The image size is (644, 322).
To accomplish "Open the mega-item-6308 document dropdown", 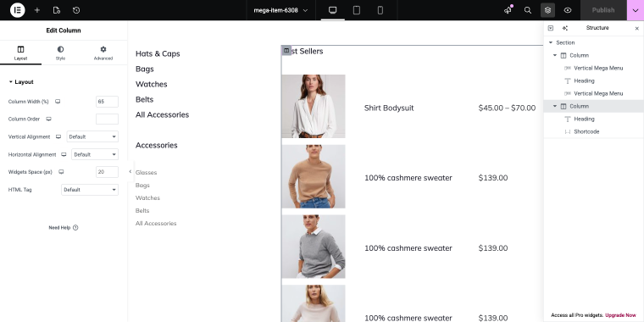I will [281, 10].
